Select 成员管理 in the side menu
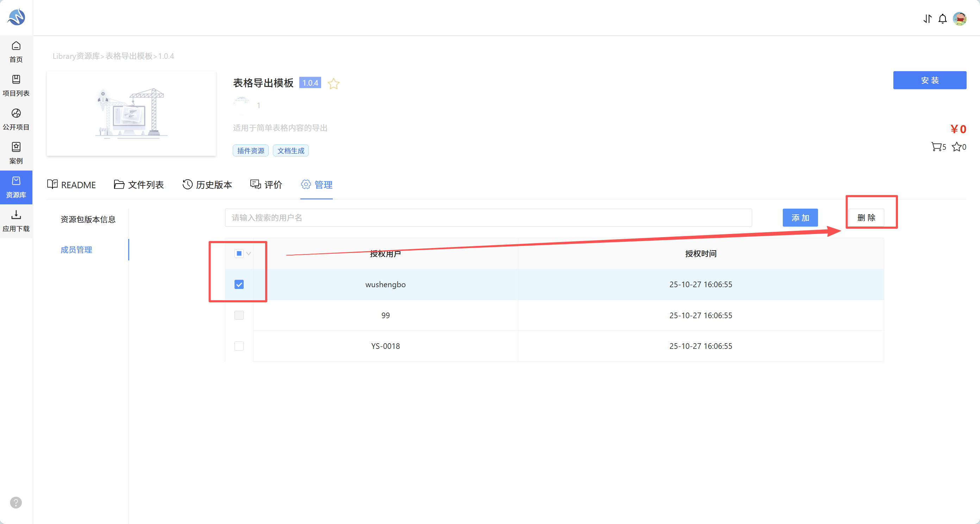 coord(76,250)
